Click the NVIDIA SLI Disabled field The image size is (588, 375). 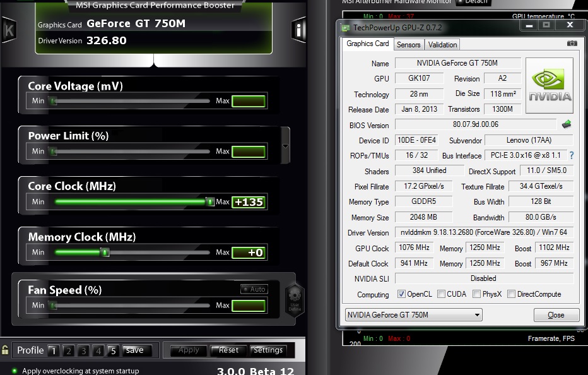[x=484, y=278]
